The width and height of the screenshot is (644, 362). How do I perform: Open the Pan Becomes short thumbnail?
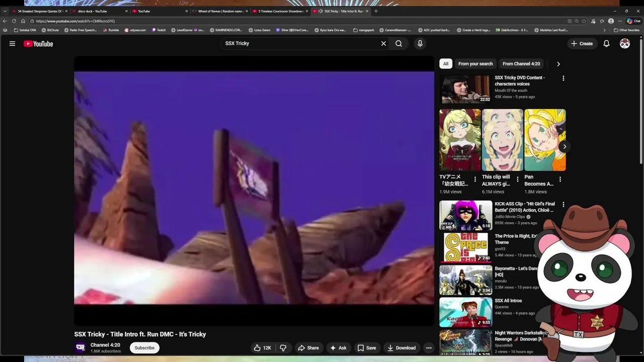click(545, 140)
